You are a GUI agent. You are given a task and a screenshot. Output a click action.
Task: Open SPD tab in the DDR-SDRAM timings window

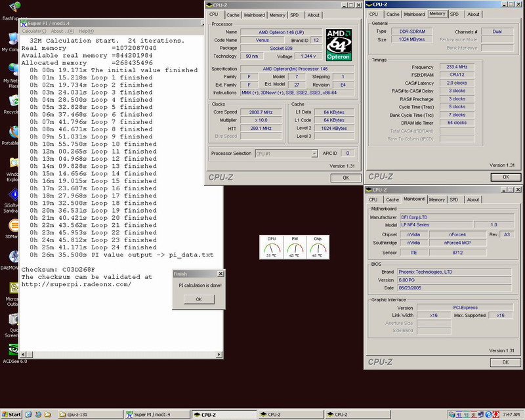[x=454, y=14]
